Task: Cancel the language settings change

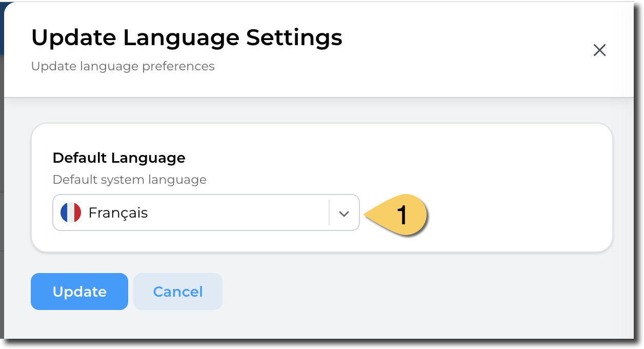Action: [x=178, y=292]
